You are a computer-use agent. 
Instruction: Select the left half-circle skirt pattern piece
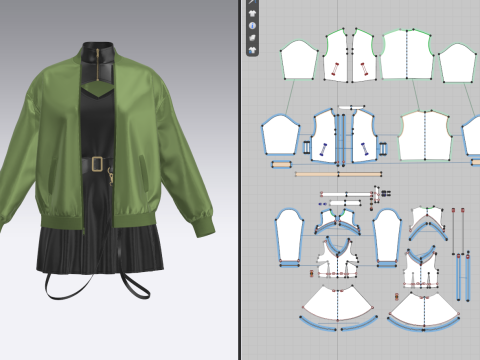pyautogui.click(x=338, y=303)
